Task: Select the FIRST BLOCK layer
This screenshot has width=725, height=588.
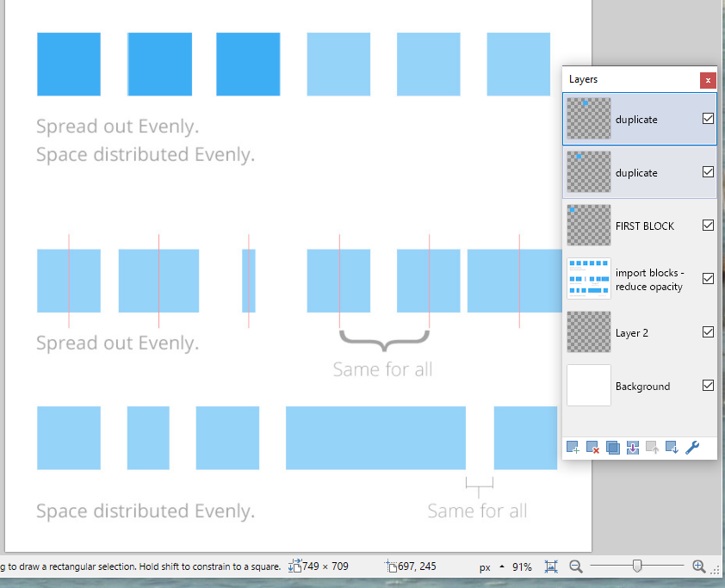Action: tap(640, 226)
